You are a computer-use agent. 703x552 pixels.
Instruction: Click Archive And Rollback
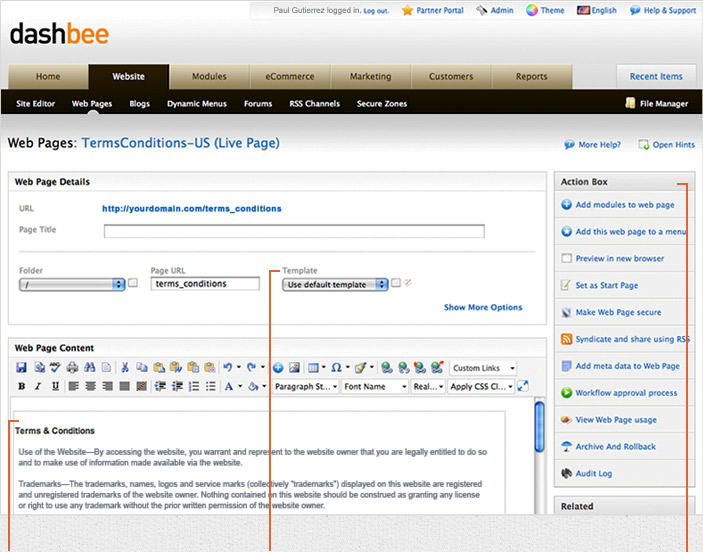click(616, 447)
